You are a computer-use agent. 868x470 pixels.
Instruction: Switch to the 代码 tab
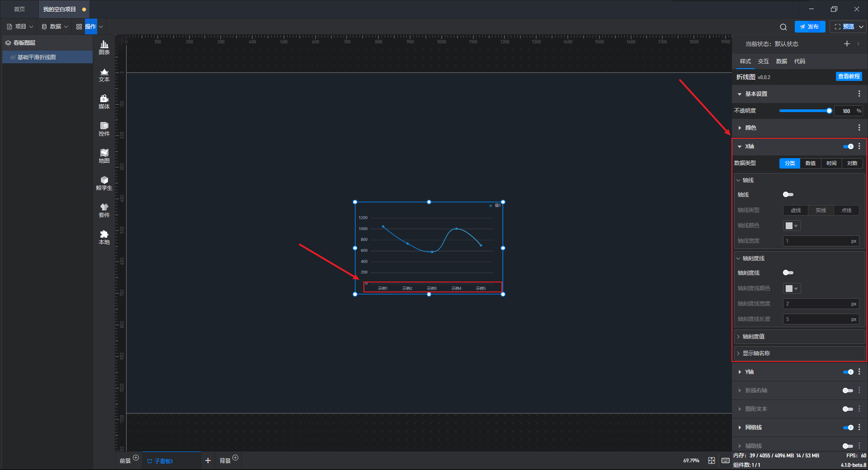click(x=800, y=61)
